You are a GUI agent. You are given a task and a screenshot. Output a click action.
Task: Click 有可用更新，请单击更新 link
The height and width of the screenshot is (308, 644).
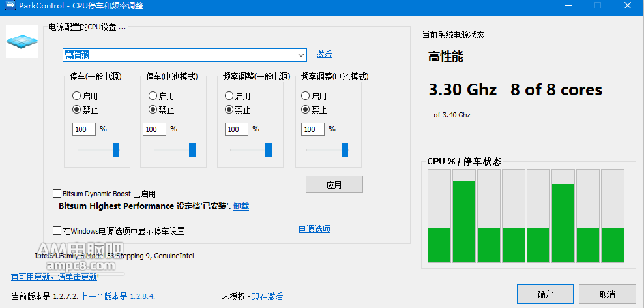pos(54,277)
